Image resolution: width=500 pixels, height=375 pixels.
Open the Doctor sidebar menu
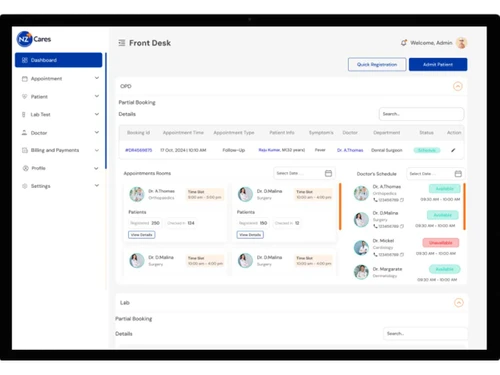pos(59,133)
